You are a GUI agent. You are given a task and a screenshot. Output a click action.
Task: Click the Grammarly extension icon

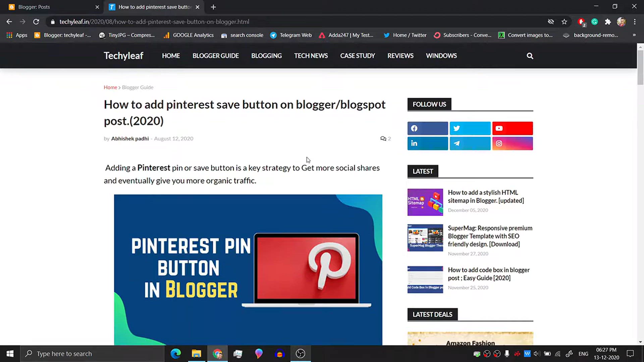(x=594, y=22)
